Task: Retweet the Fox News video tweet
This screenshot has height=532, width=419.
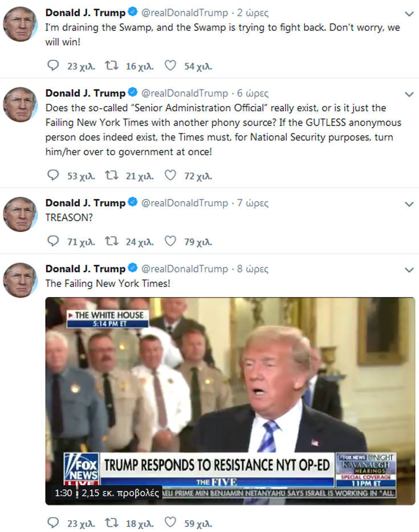Action: 112,523
